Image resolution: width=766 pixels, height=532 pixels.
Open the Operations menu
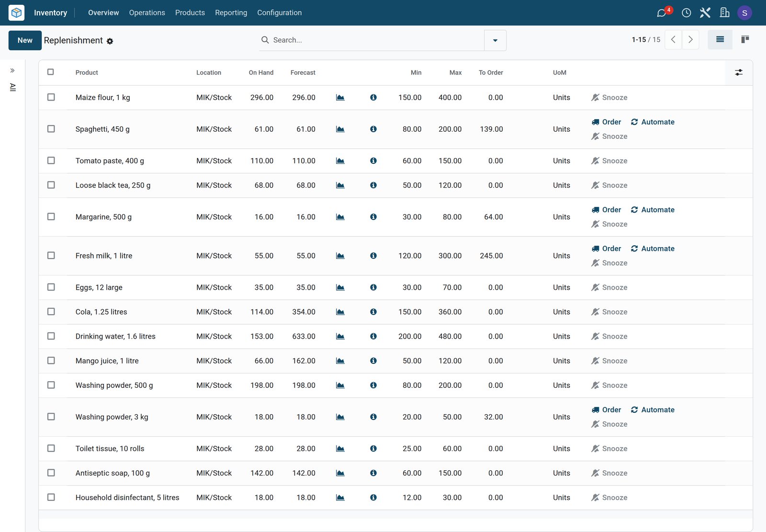pos(147,13)
